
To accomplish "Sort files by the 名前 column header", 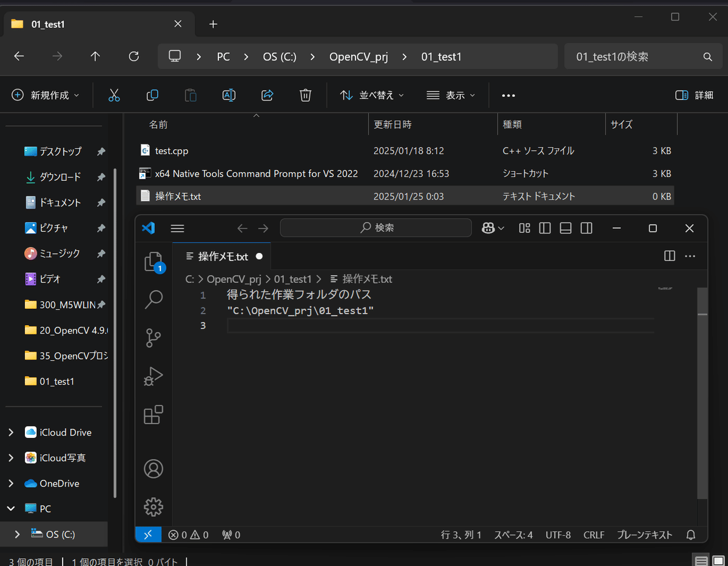I will point(252,124).
